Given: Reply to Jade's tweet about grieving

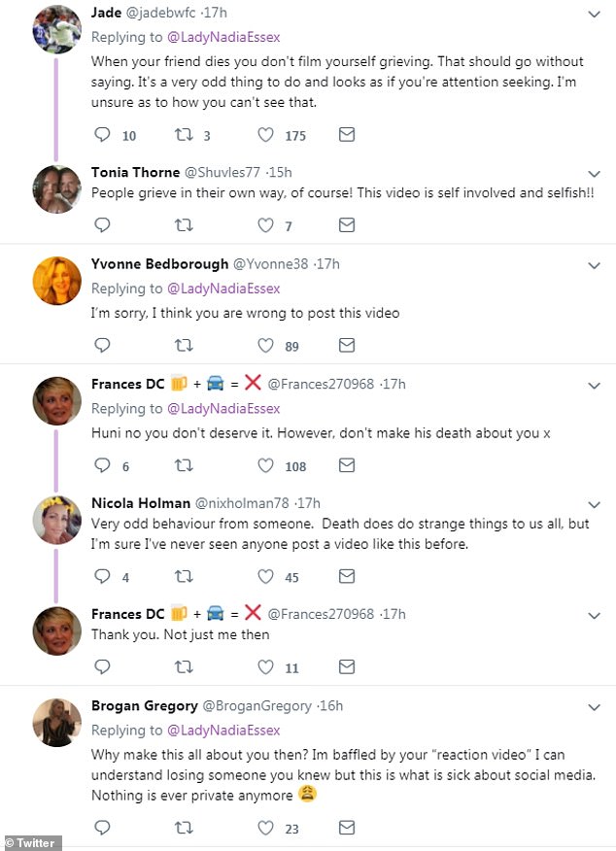Looking at the screenshot, I should click(x=101, y=135).
